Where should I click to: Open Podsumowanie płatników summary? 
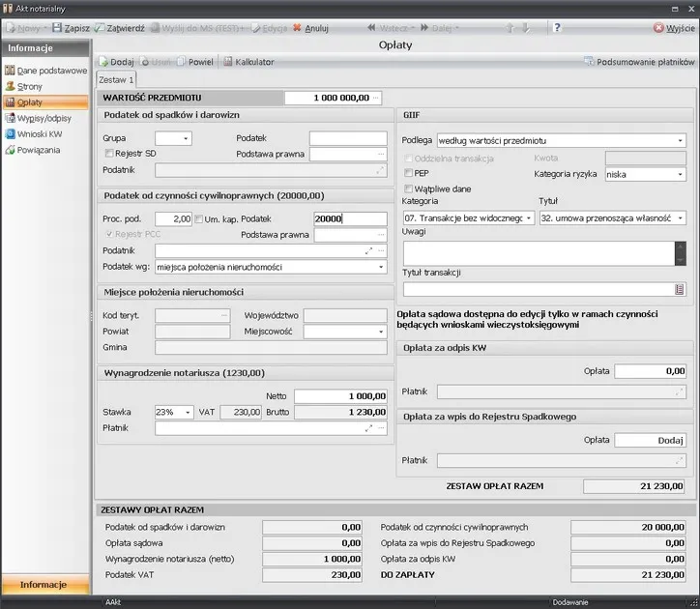tap(638, 62)
